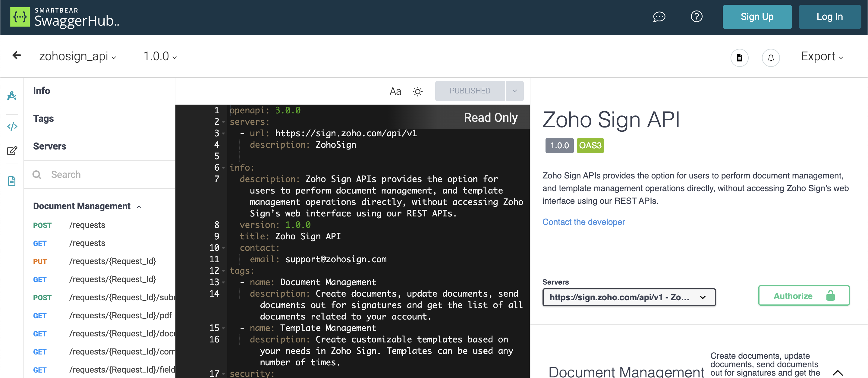Select GET /requests/{Request_Id}/field operation
The width and height of the screenshot is (868, 378).
click(x=103, y=370)
